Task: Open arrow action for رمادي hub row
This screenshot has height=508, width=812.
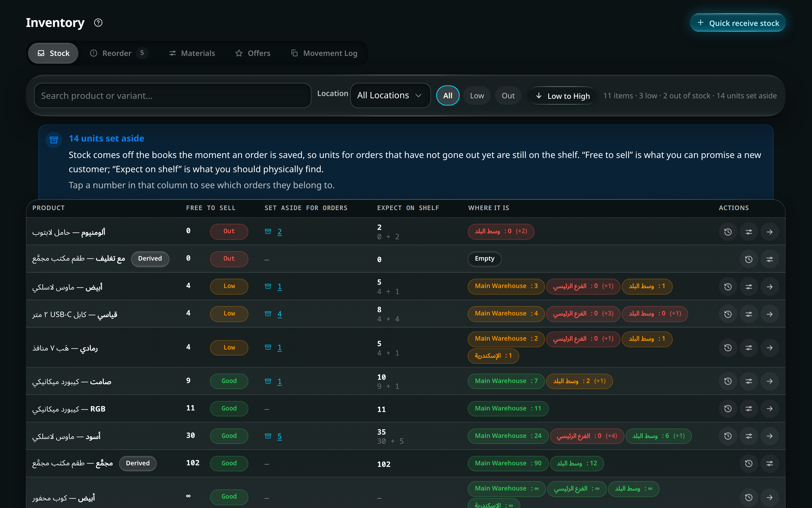Action: pos(769,347)
